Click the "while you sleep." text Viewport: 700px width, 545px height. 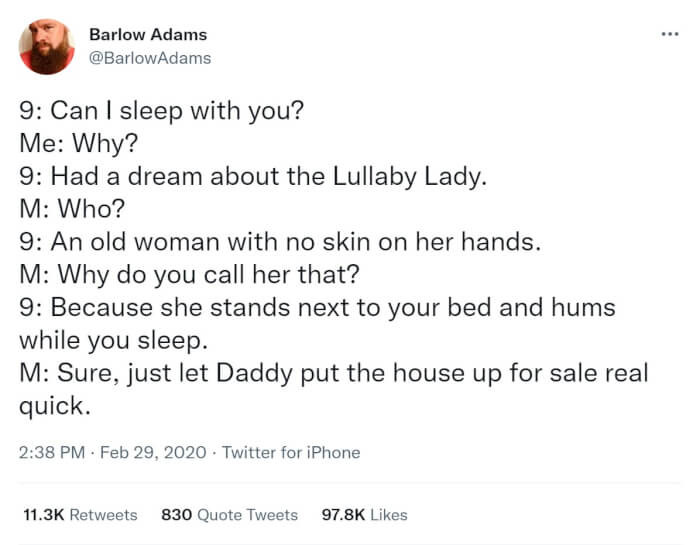pyautogui.click(x=113, y=341)
